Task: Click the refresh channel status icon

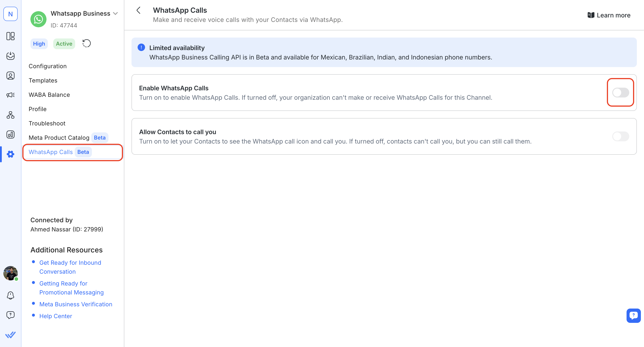Action: [87, 44]
